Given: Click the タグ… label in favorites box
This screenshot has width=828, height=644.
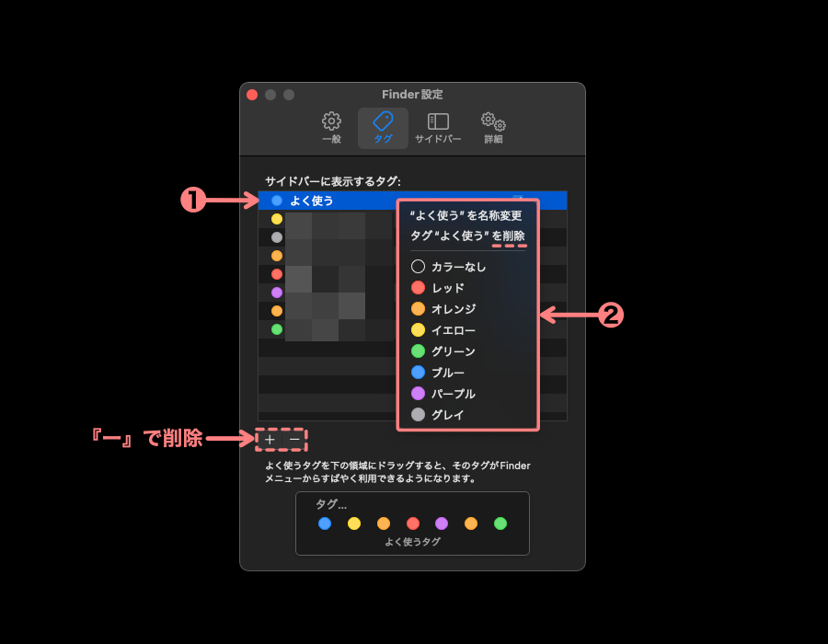Looking at the screenshot, I should [331, 504].
